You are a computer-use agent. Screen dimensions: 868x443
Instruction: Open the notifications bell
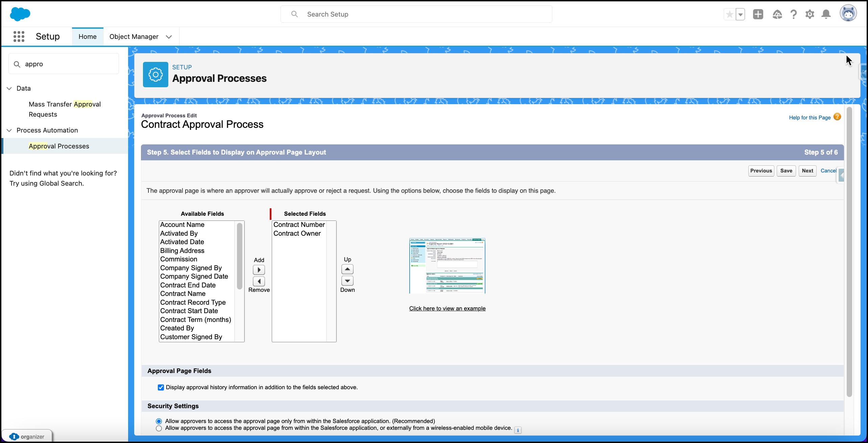click(826, 14)
